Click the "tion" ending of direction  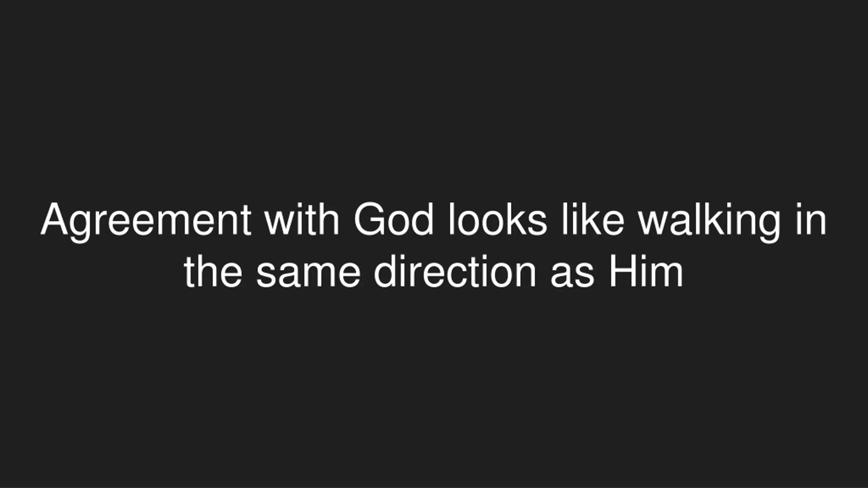[502, 271]
